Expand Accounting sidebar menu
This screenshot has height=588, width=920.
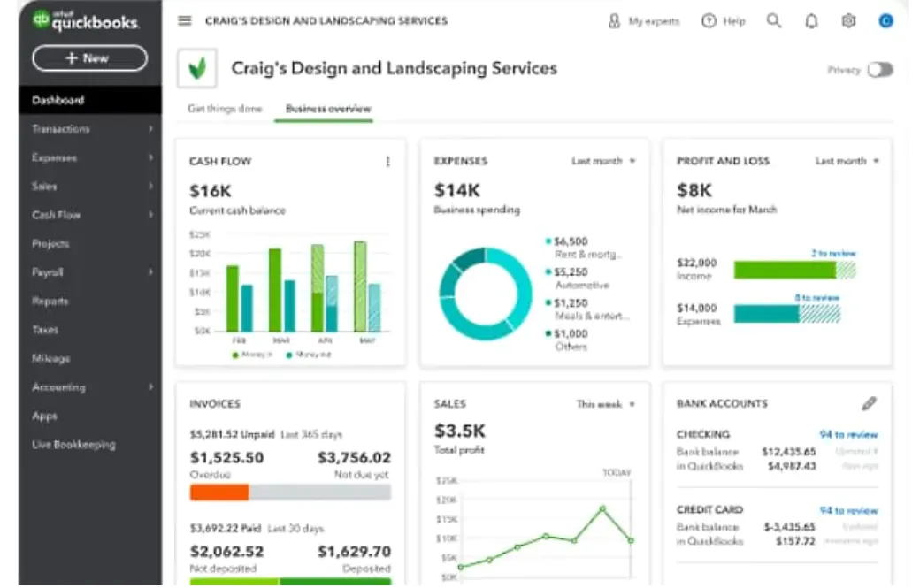point(90,387)
